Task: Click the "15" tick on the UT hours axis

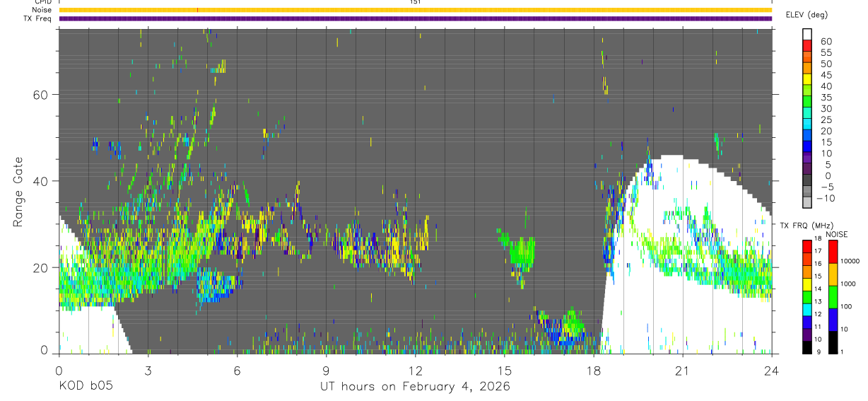Action: pos(505,370)
